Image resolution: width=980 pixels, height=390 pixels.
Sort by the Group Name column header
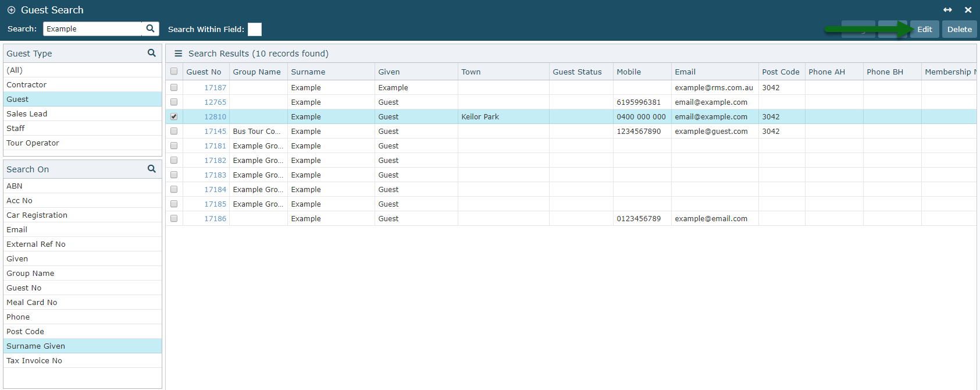258,72
